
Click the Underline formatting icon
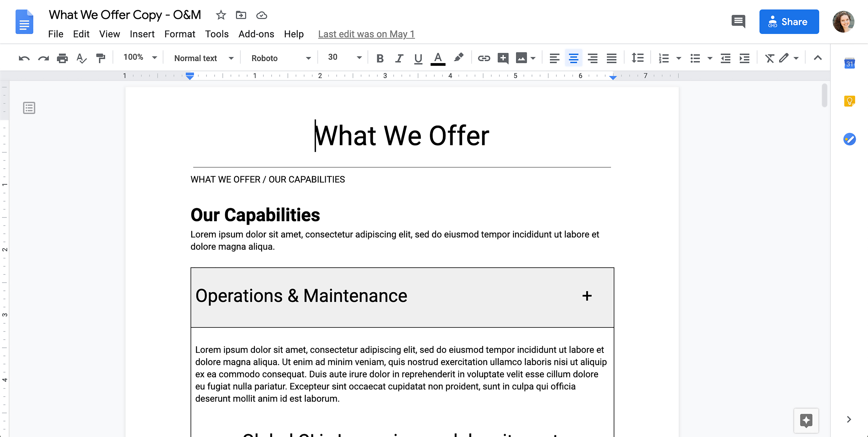[418, 58]
